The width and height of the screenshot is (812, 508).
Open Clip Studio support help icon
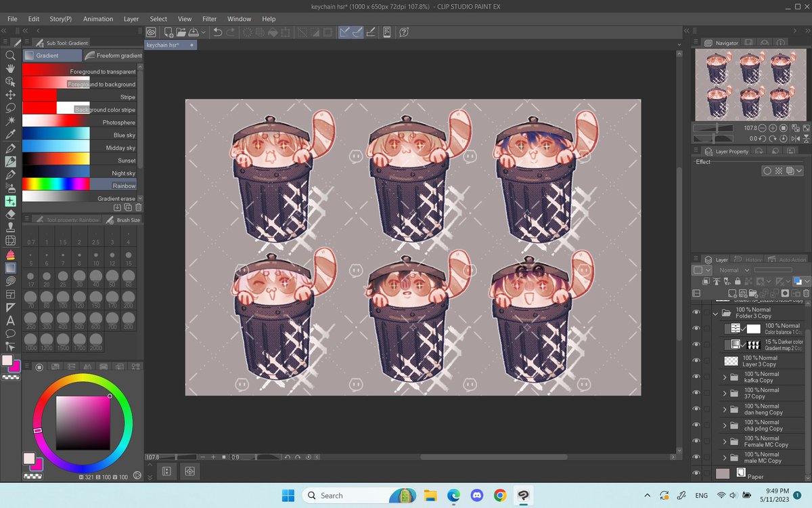404,32
